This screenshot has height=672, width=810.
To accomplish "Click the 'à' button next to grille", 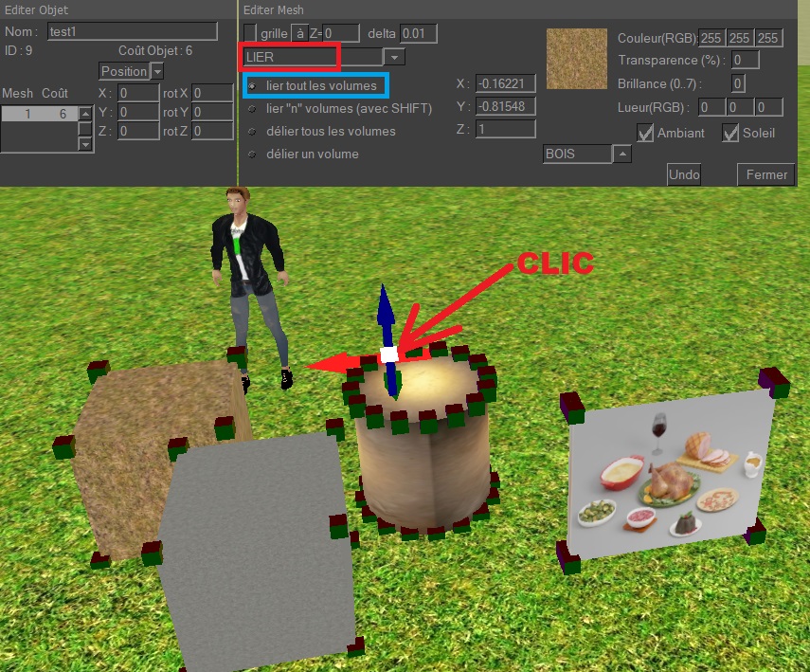I will click(300, 33).
